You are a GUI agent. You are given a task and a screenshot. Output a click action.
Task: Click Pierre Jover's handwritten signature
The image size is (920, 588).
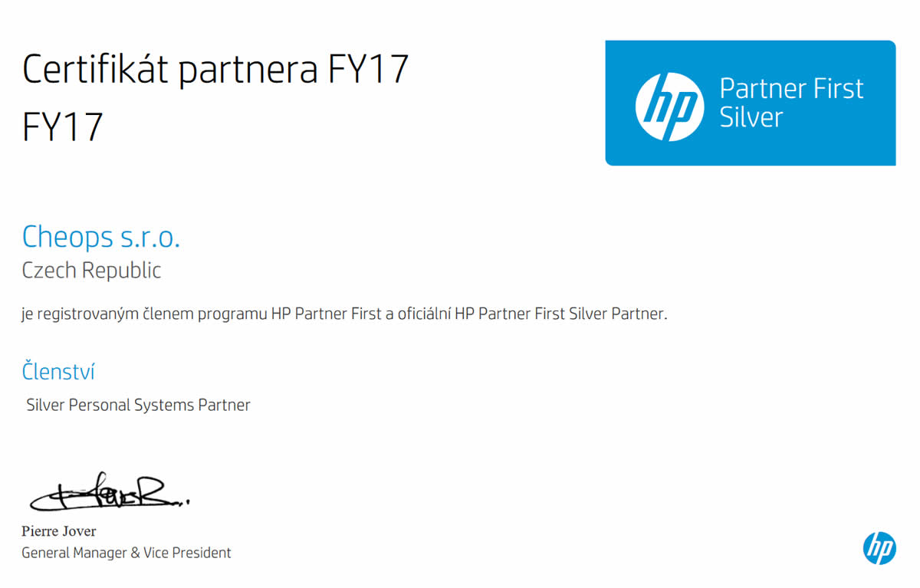[x=107, y=494]
